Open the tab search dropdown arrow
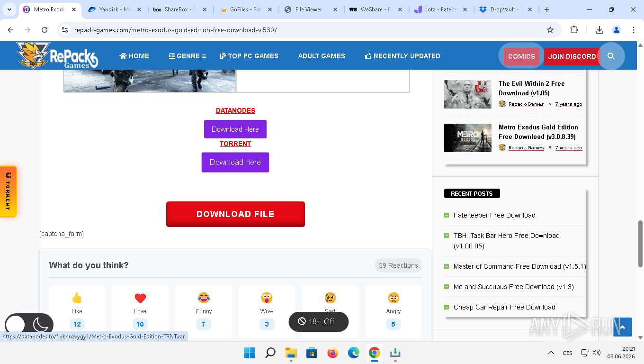This screenshot has width=644, height=364. click(9, 9)
